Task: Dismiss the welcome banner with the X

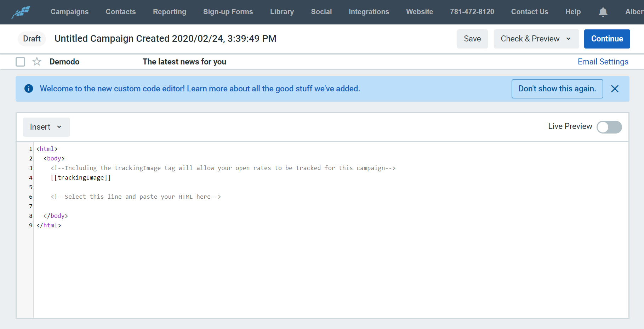Action: pos(615,89)
